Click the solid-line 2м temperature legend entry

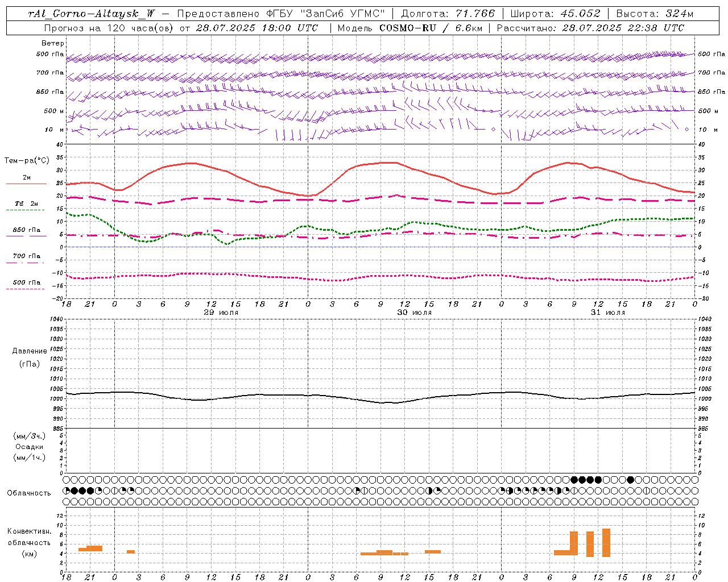click(26, 178)
